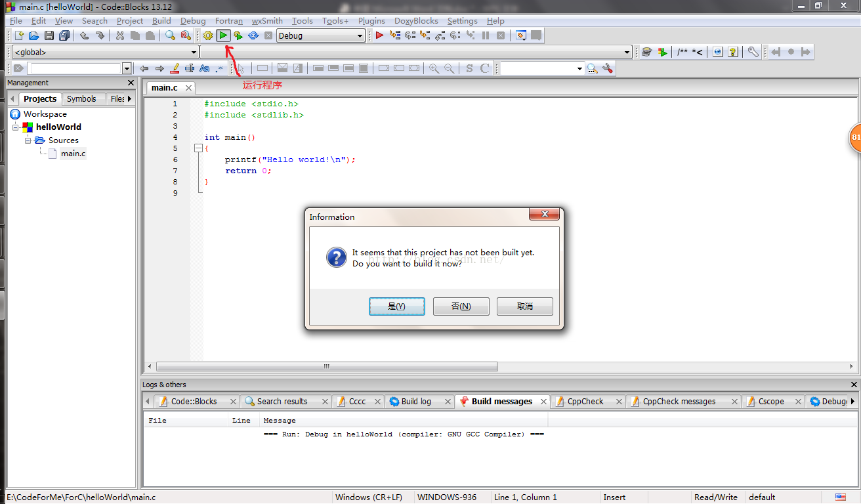Click the New file toolbar icon
This screenshot has height=504, width=861.
click(19, 35)
